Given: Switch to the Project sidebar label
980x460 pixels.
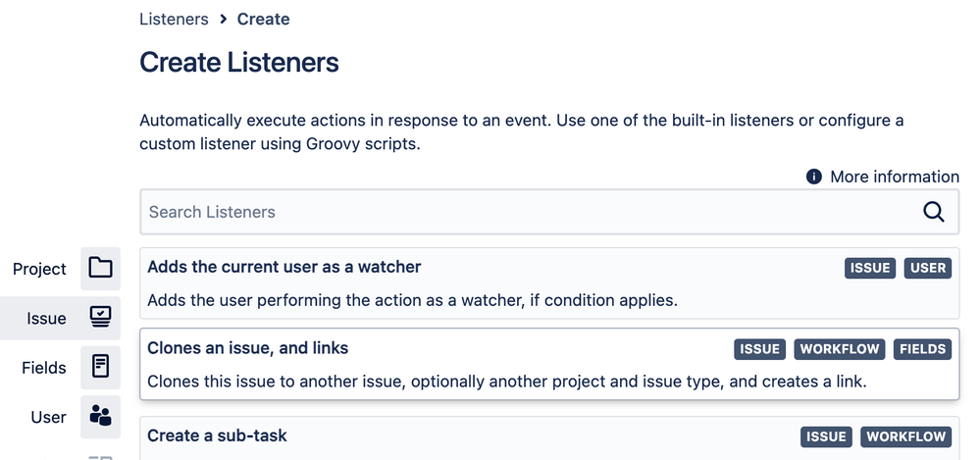Looking at the screenshot, I should [x=39, y=269].
